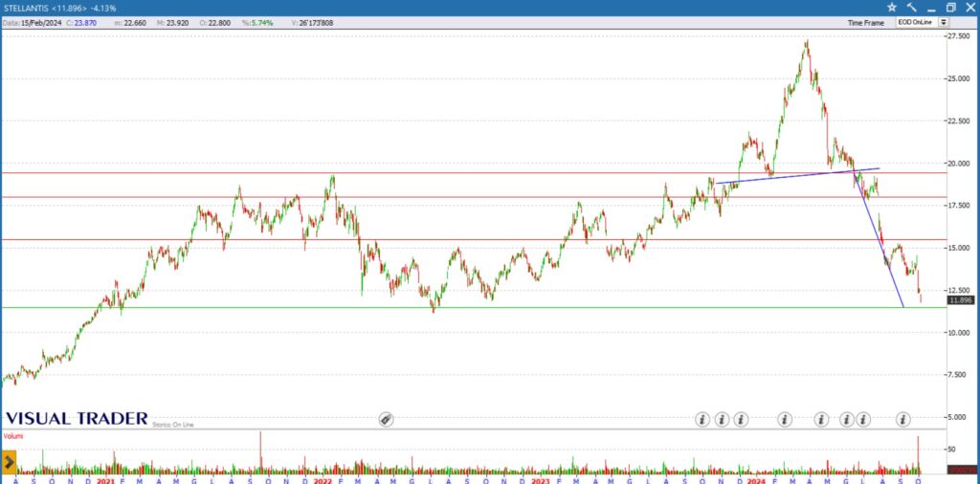Viewport: 980px width, 484px height.
Task: Click the dropdown arrow beside EOD OnLine
Action: 943,23
